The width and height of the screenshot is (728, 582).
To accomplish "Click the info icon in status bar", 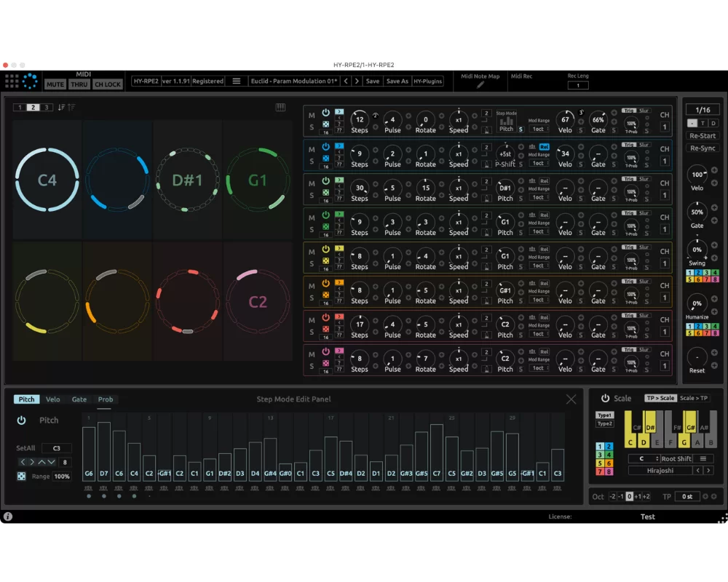I will [8, 516].
